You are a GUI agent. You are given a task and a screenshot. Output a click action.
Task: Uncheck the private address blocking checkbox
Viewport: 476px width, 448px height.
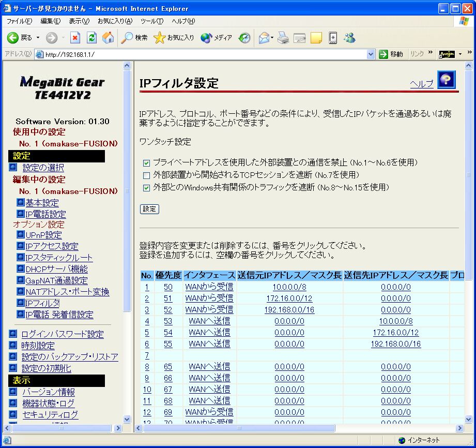(x=146, y=163)
